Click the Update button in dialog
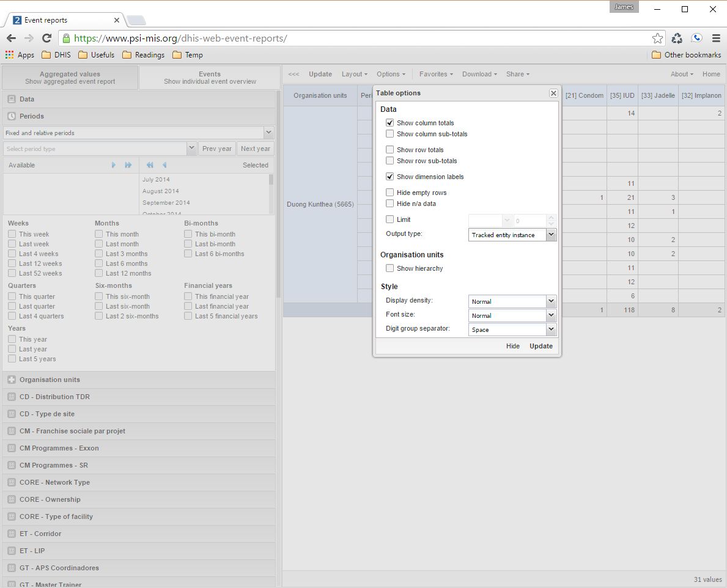The image size is (727, 588). [541, 346]
